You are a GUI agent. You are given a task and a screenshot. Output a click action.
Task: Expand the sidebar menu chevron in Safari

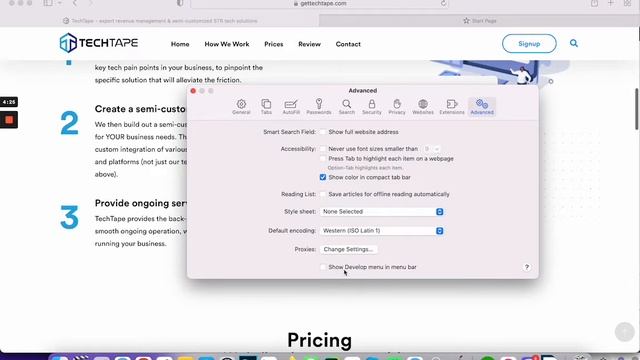click(60, 3)
